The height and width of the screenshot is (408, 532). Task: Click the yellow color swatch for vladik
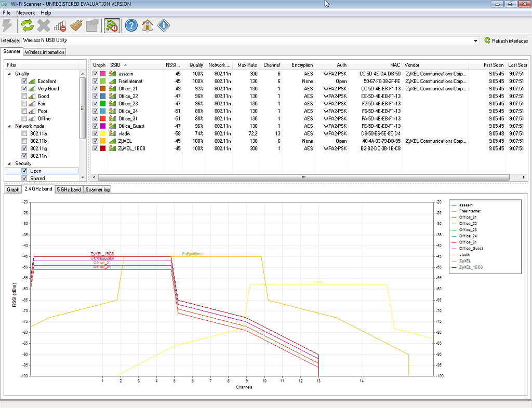[x=103, y=133]
